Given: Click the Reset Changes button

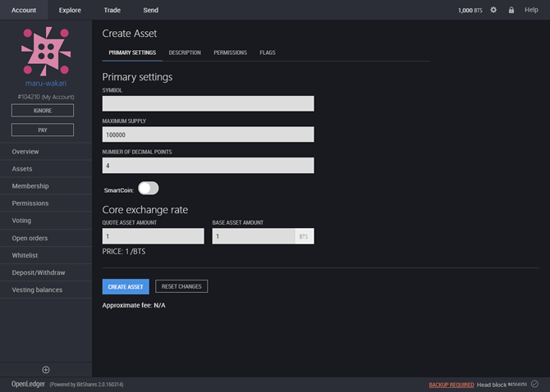Looking at the screenshot, I should pyautogui.click(x=181, y=286).
